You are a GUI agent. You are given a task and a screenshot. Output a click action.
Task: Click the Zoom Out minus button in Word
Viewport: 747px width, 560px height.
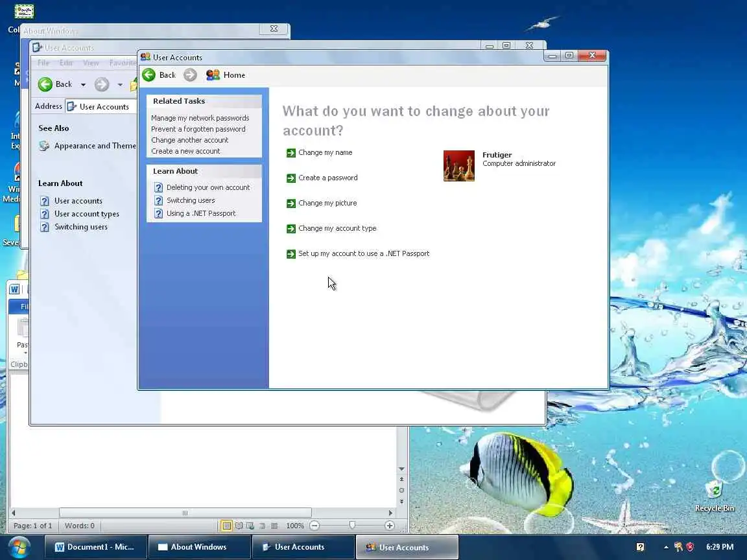pos(314,526)
